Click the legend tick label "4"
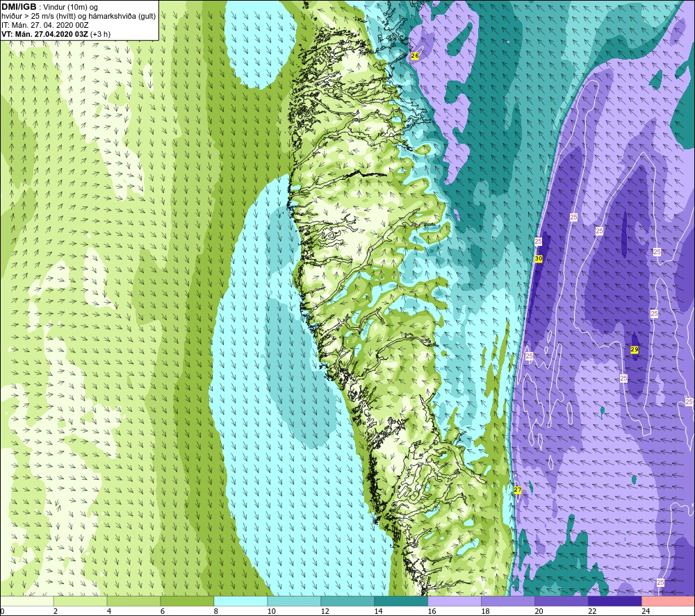This screenshot has width=695, height=616. 109,611
